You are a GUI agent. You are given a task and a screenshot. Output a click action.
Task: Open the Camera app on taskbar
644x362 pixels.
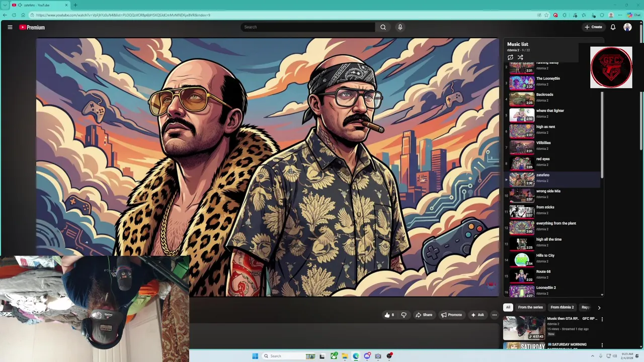[x=378, y=356]
